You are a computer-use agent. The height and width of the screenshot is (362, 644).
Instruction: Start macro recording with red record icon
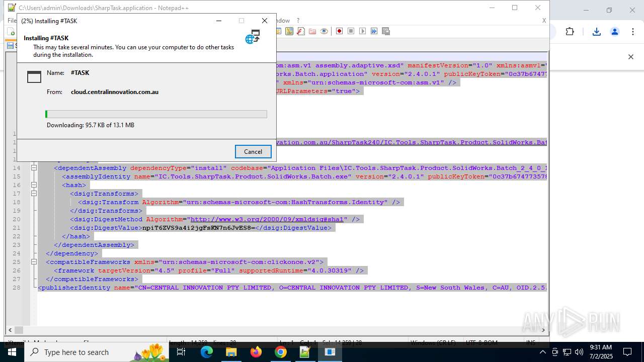pyautogui.click(x=339, y=31)
